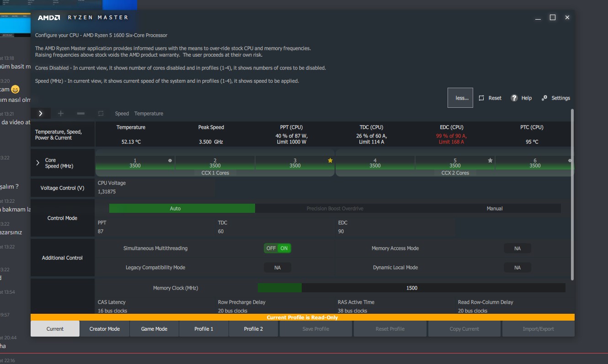The width and height of the screenshot is (608, 364).
Task: Click the Row Precharge Delay value
Action: pos(233,311)
